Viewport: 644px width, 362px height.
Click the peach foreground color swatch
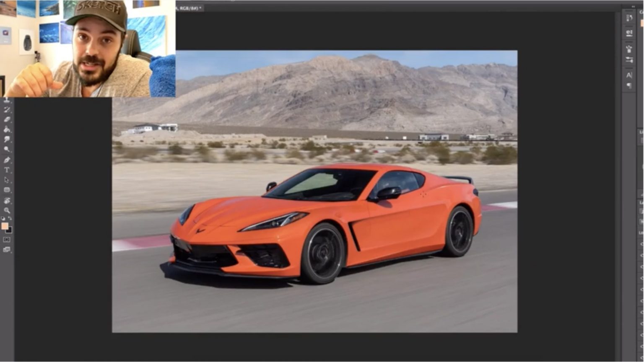click(5, 226)
